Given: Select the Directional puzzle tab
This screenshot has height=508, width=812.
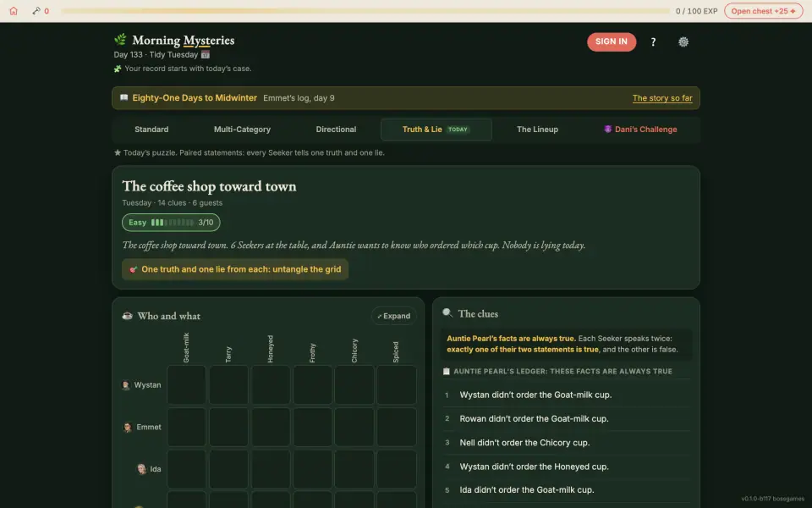Looking at the screenshot, I should pos(336,129).
